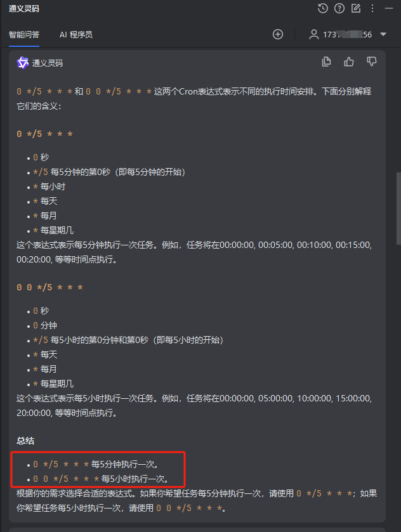Click the help question mark icon
401x532 pixels.
pyautogui.click(x=339, y=8)
